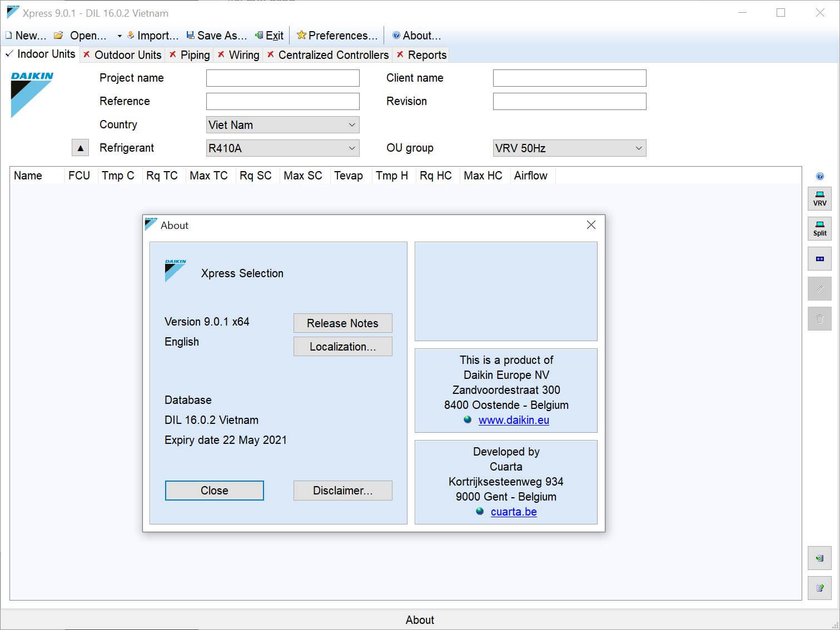Expand the arrow beside Open...

tap(120, 36)
